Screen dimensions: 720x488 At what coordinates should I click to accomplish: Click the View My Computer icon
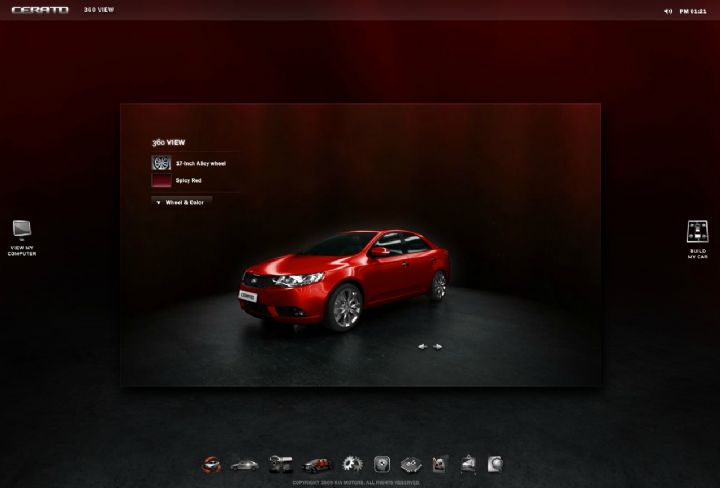pyautogui.click(x=22, y=238)
